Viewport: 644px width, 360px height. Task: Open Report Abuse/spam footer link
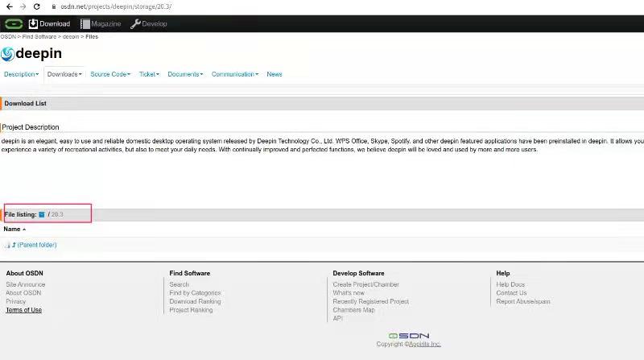tap(523, 302)
